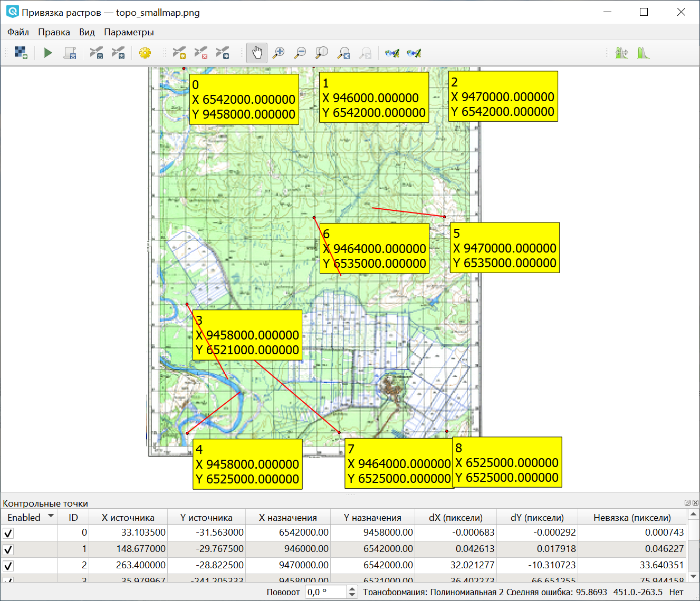Screen dimensions: 700x601
Task: Apply full histogram stretch icon
Action: coord(643,53)
